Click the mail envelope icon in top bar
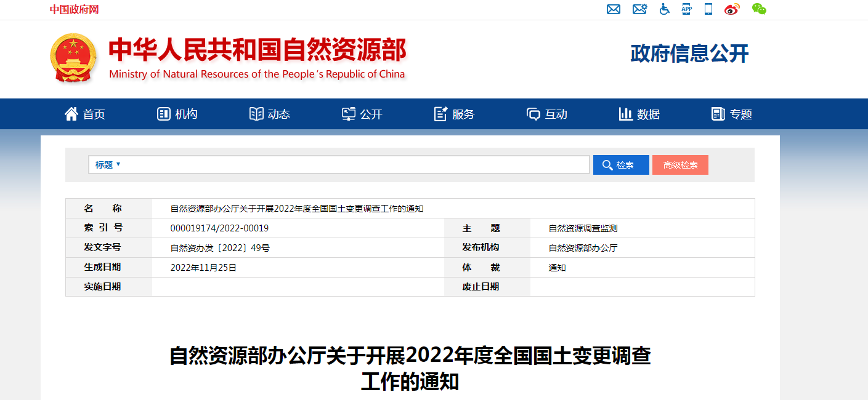 pos(614,9)
